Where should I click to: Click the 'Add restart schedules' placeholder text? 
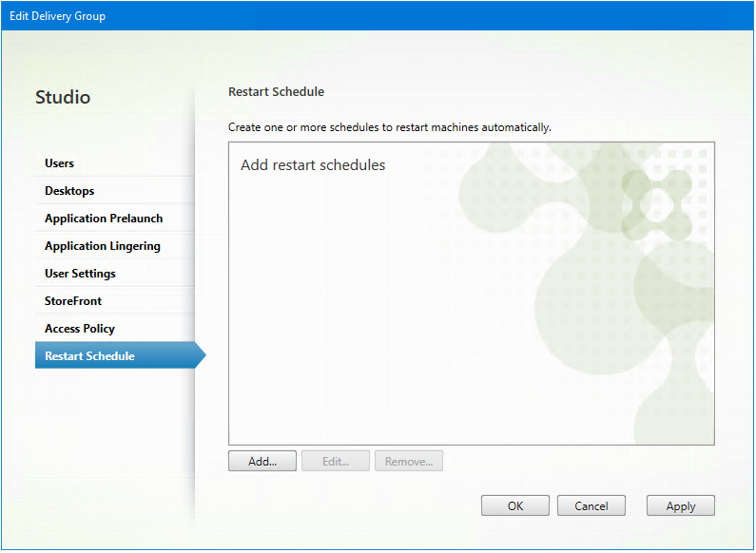click(x=313, y=165)
